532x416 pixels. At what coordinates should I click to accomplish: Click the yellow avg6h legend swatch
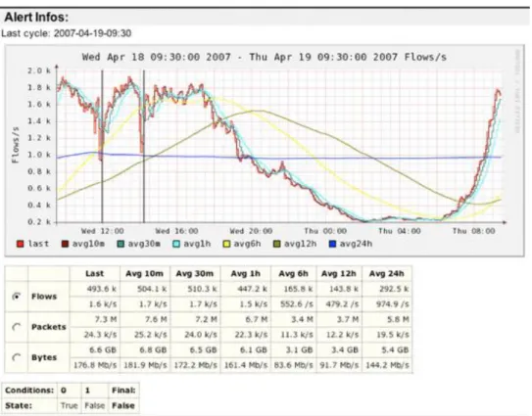226,244
